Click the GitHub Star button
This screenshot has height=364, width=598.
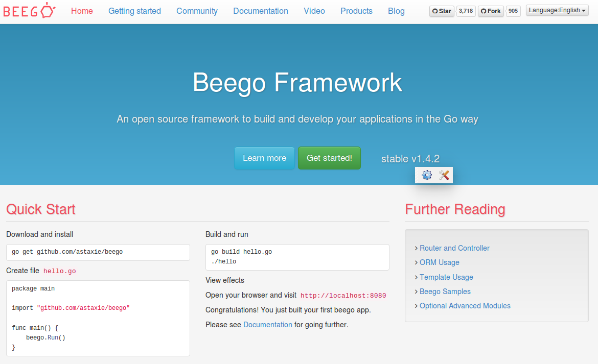(x=442, y=11)
